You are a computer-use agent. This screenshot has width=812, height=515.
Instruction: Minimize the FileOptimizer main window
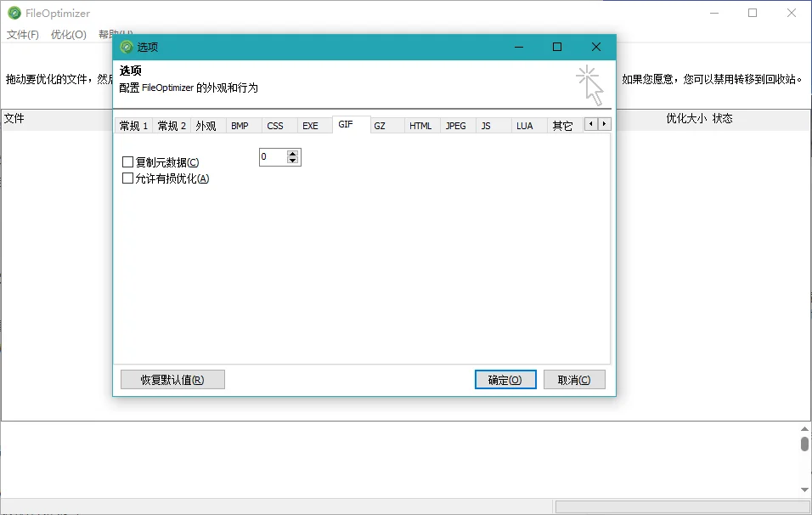[714, 13]
